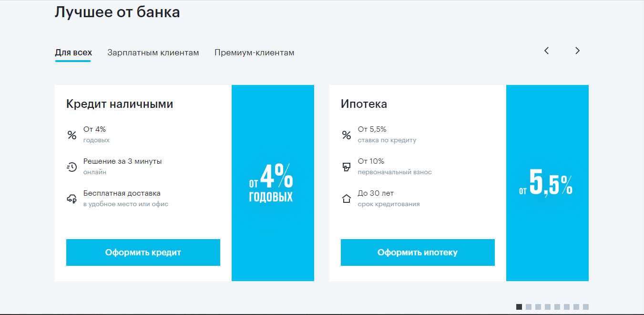The height and width of the screenshot is (315, 644).
Task: Click the percent icon in Кредит наличными card
Action: [72, 135]
